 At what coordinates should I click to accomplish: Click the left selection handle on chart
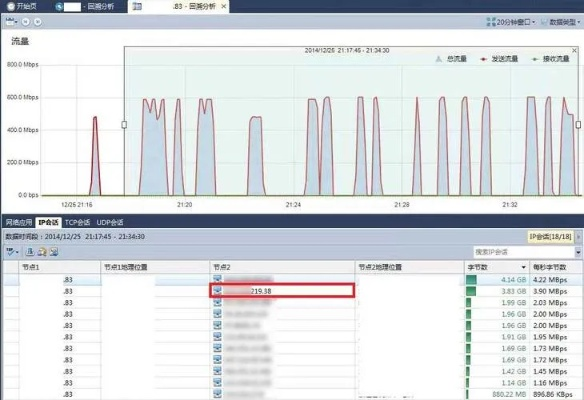pyautogui.click(x=124, y=125)
